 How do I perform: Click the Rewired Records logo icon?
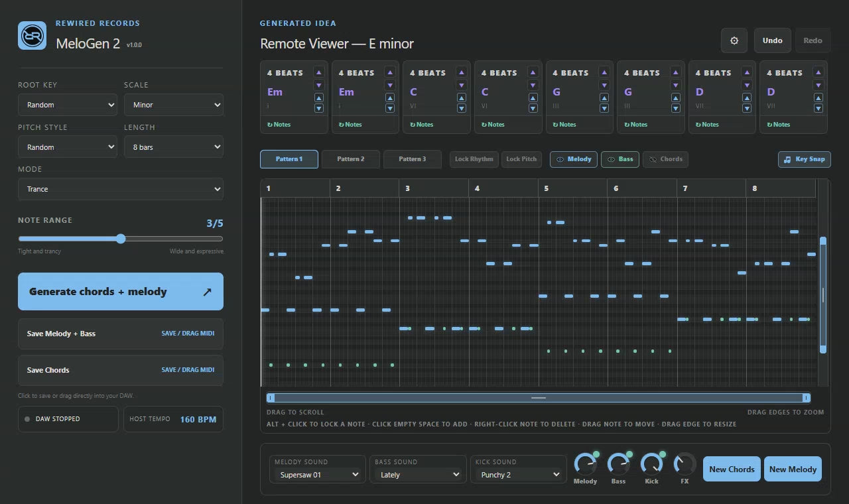(x=32, y=35)
